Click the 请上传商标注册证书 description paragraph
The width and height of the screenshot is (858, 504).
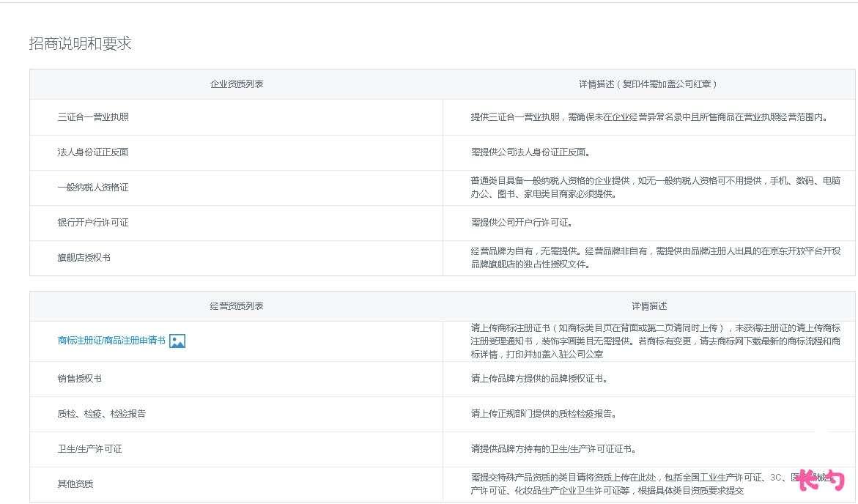(656, 341)
